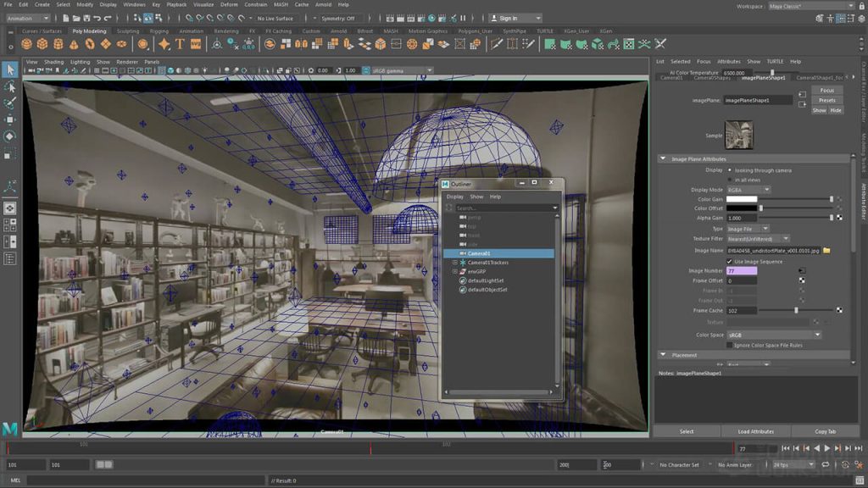Screen dimensions: 868x488
Task: Check Ignore Color Space File Rules
Action: tap(730, 346)
